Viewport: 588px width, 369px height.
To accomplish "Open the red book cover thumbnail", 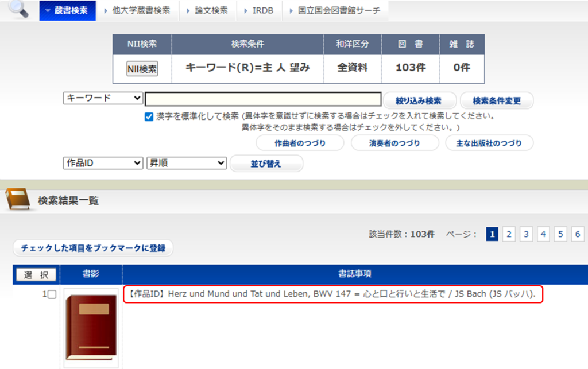I will pos(91,328).
